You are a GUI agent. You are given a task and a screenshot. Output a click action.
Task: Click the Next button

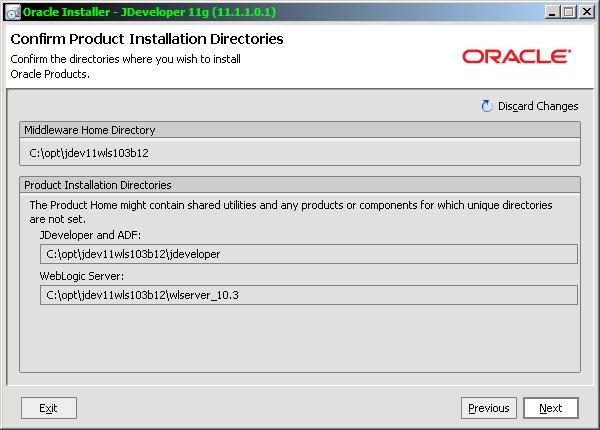pyautogui.click(x=551, y=408)
